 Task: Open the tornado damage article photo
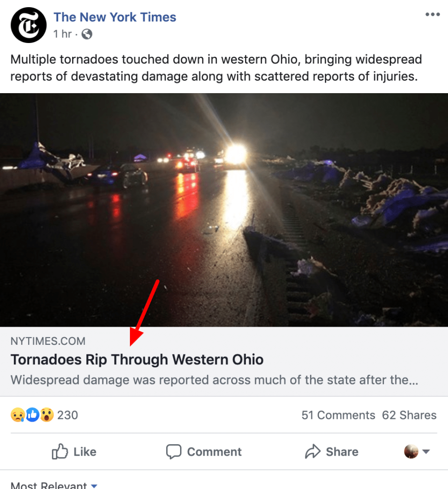tap(224, 210)
